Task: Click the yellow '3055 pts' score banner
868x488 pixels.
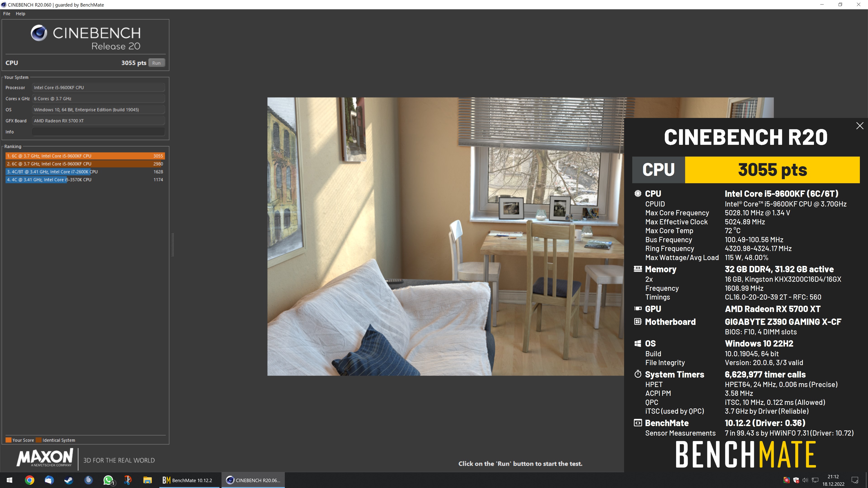Action: coord(772,170)
